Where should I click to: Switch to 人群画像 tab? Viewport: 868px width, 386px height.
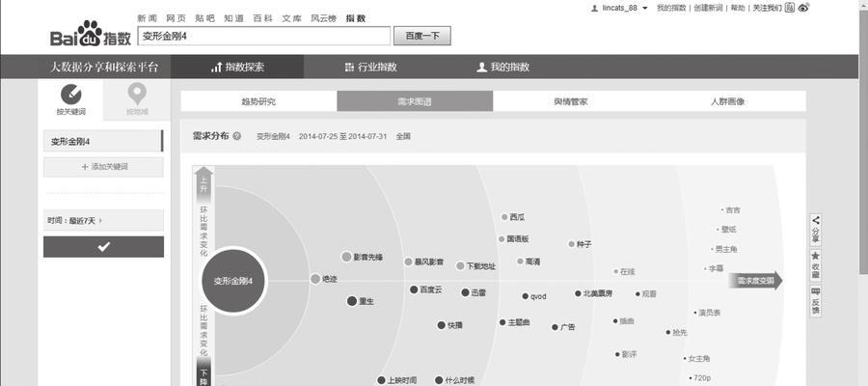pyautogui.click(x=727, y=101)
